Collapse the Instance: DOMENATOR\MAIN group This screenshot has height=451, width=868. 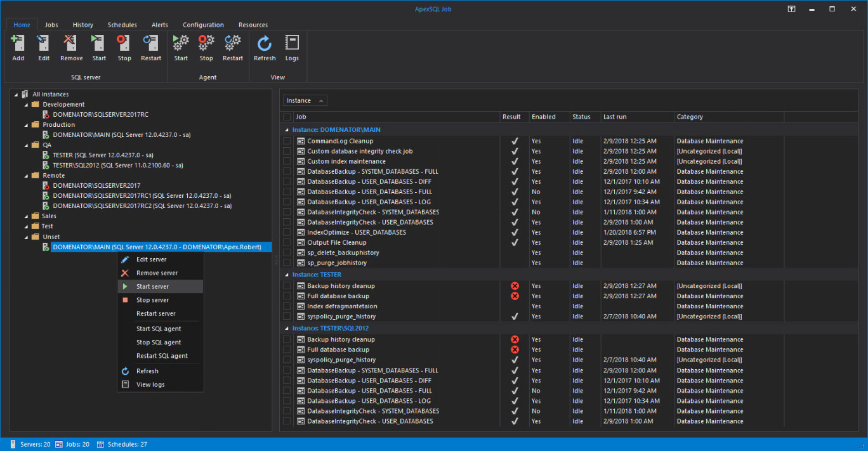coord(286,130)
